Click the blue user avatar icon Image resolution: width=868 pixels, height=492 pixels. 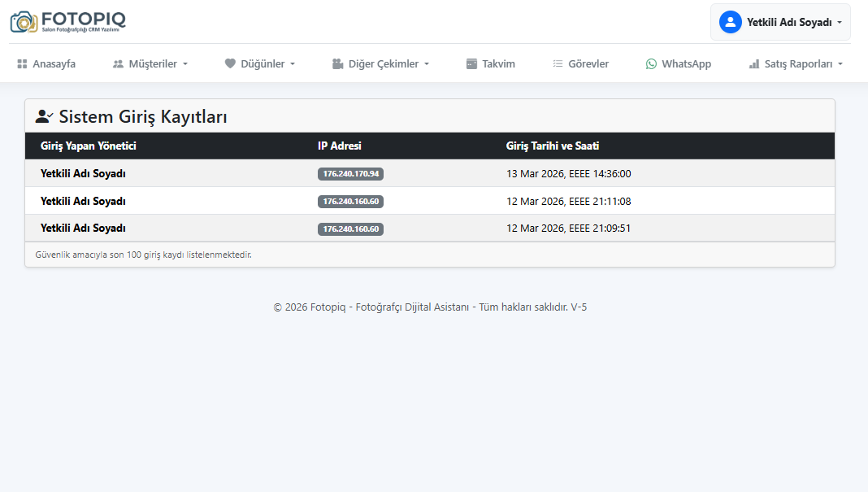point(730,22)
